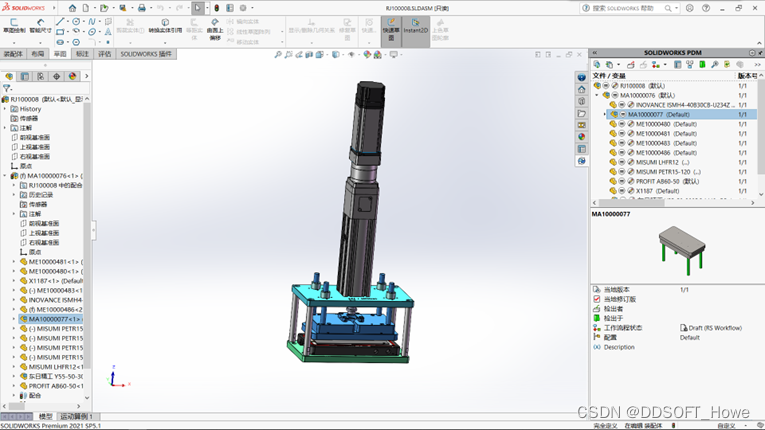Switch to the 运动算例 1 bottom tab
Viewport: 765px width, 430px height.
pyautogui.click(x=77, y=416)
